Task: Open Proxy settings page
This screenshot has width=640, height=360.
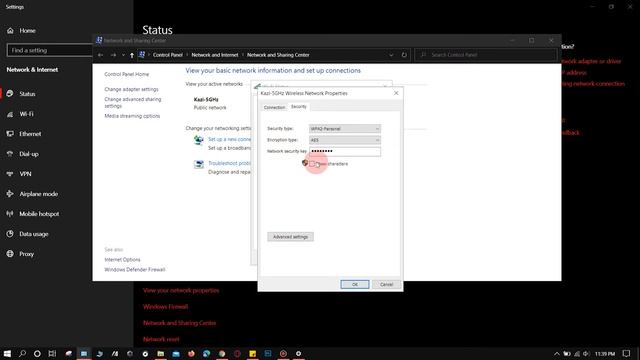Action: pyautogui.click(x=27, y=254)
